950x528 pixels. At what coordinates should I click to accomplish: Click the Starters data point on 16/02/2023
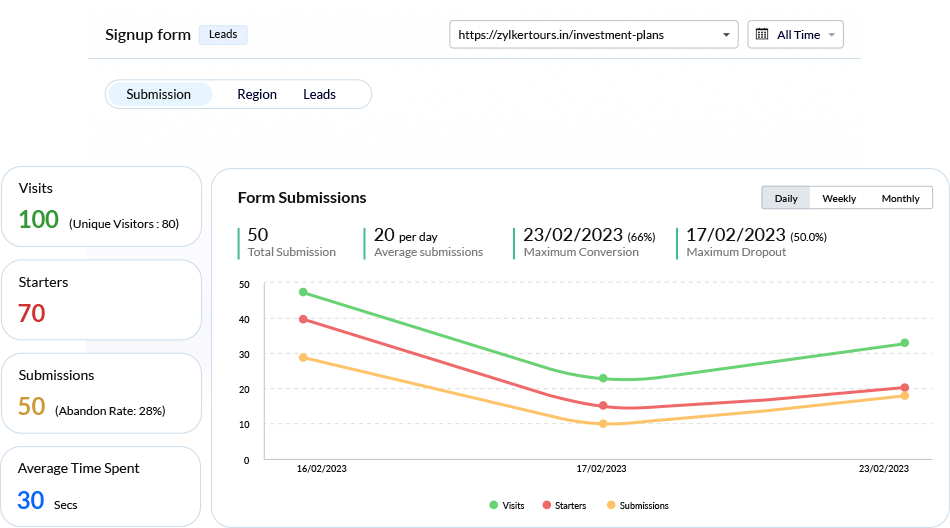pos(303,319)
